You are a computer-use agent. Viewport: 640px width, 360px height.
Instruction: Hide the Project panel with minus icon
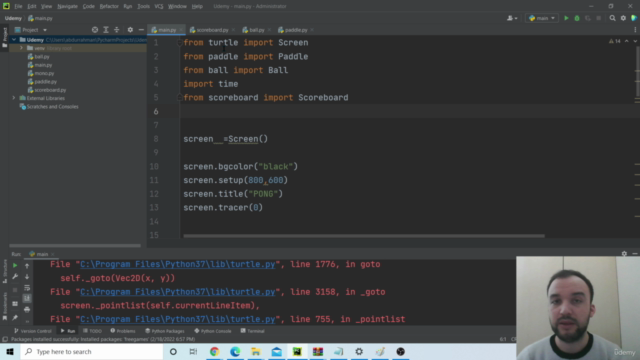141,30
